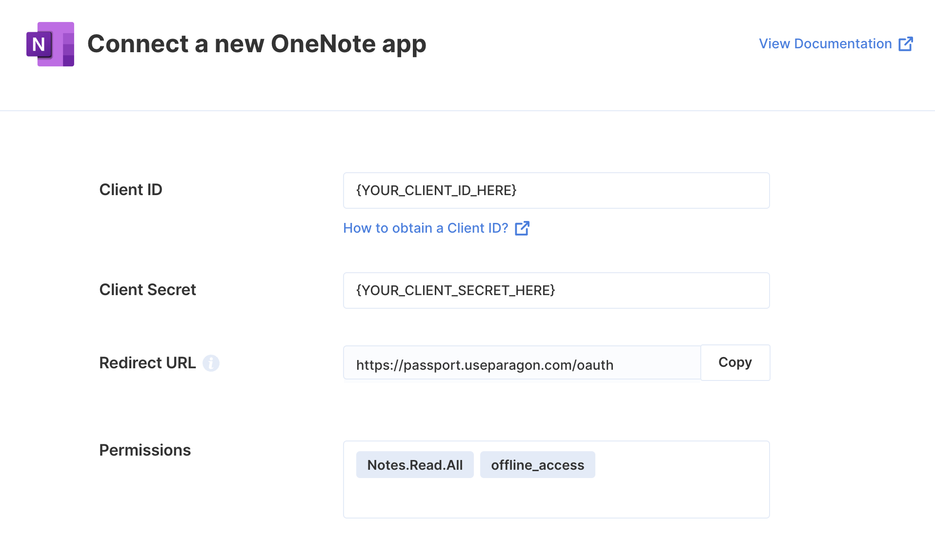Click the external-link icon after Client ID help
This screenshot has height=560, width=935.
(x=522, y=228)
